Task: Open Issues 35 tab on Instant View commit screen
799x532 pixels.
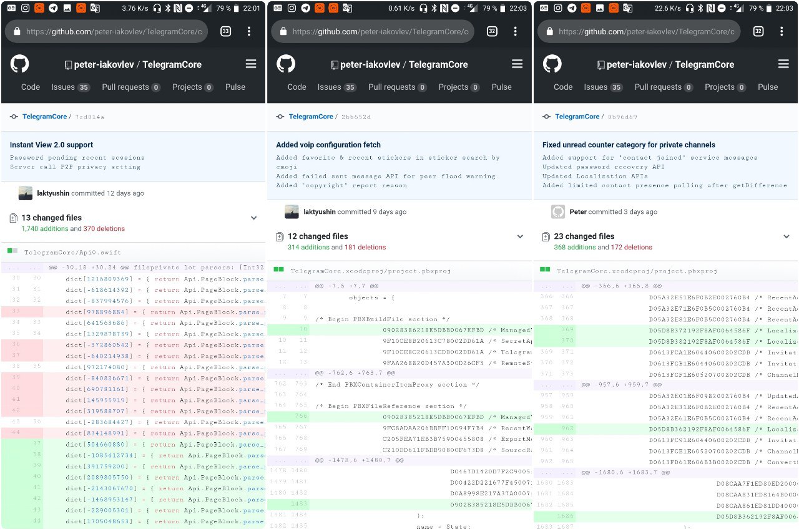Action: click(x=71, y=87)
